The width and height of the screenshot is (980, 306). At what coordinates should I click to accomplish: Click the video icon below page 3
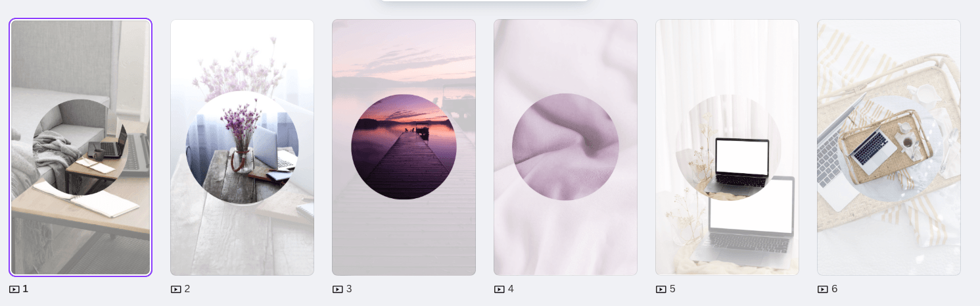click(x=337, y=290)
